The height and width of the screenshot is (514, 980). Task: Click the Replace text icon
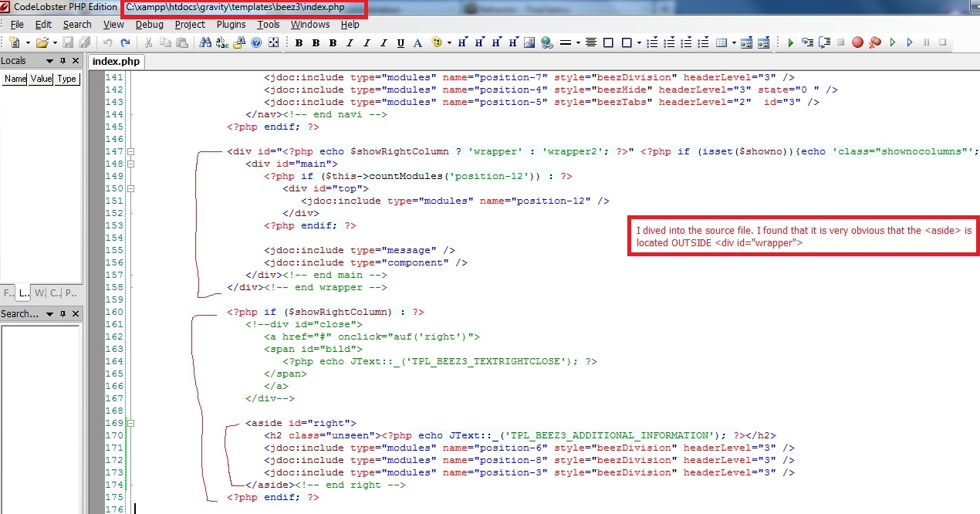(x=222, y=42)
